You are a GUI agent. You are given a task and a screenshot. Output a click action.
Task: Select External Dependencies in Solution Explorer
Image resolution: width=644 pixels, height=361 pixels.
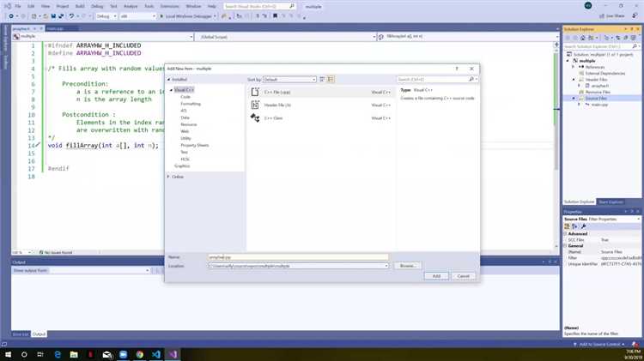click(x=605, y=73)
